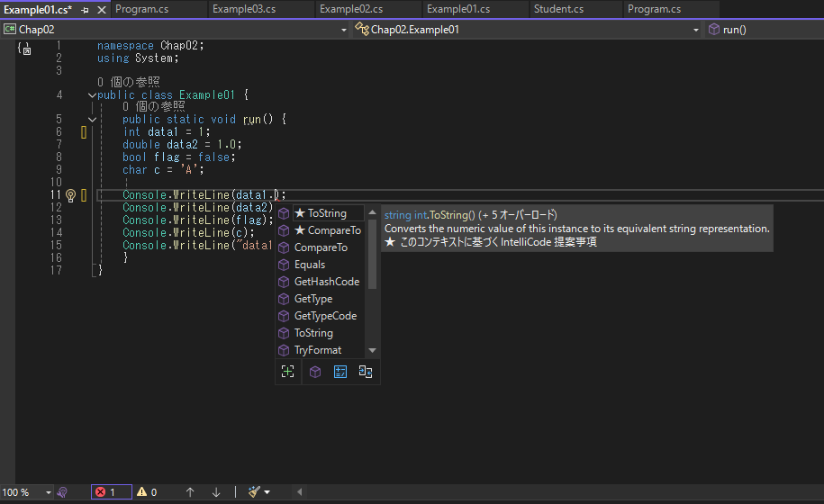
Task: Open the Chap02 project dropdown
Action: click(x=344, y=30)
